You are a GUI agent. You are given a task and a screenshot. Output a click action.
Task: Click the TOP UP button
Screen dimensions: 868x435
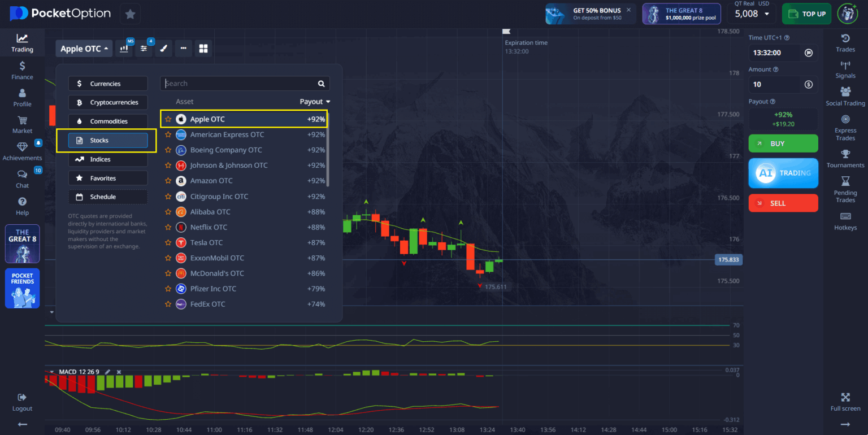[806, 14]
